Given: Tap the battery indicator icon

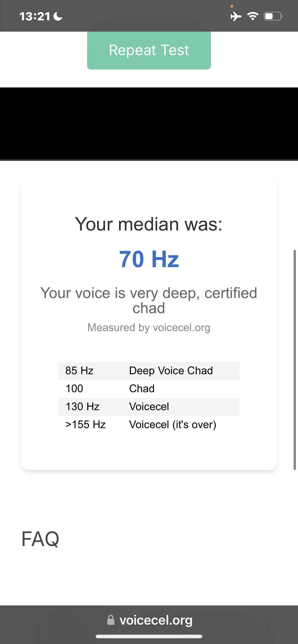Looking at the screenshot, I should 273,17.
